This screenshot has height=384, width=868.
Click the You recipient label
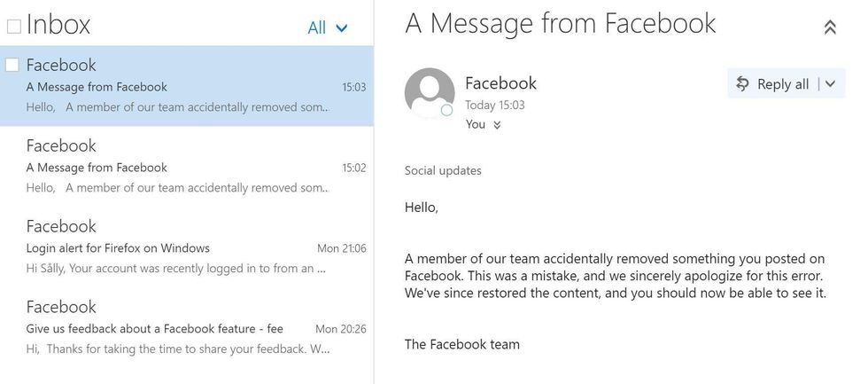476,124
